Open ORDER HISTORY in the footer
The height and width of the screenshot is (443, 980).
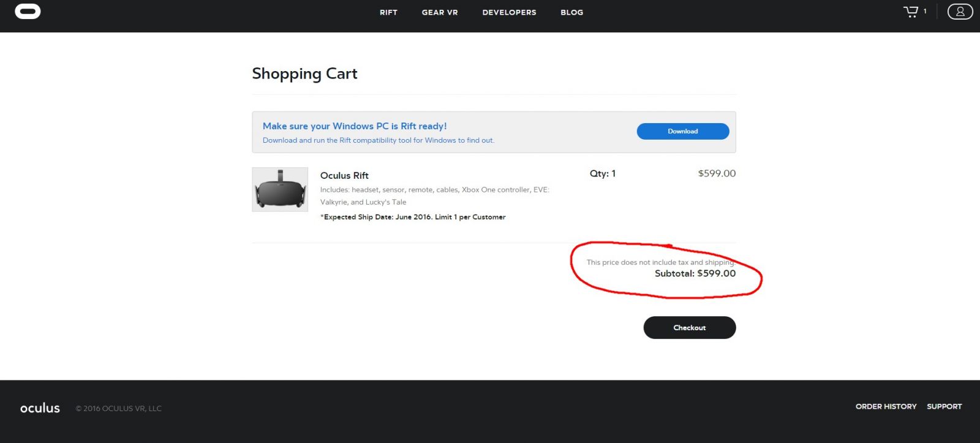(886, 406)
